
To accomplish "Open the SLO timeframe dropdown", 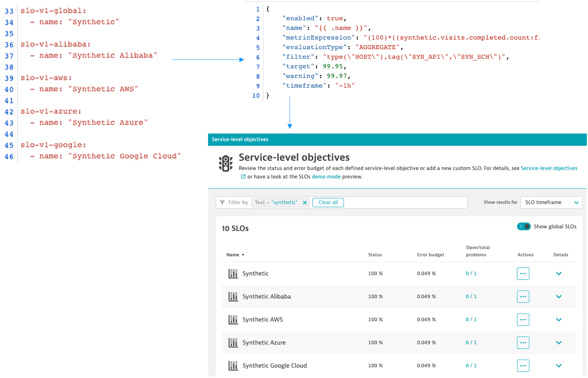I will point(551,203).
